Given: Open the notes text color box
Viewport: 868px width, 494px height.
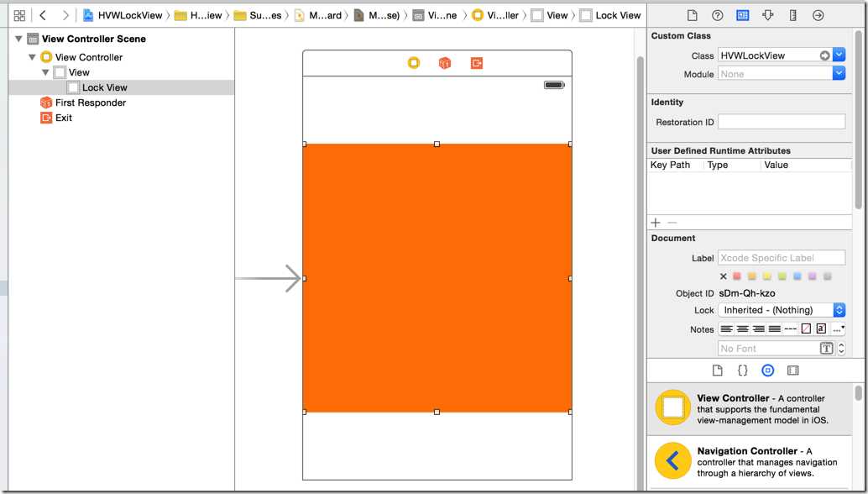Looking at the screenshot, I should 806,329.
